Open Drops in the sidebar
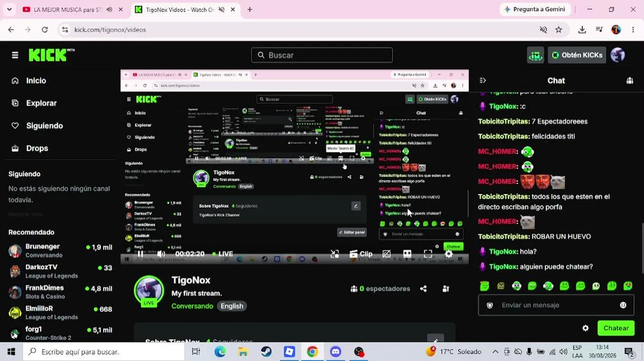 tap(30, 148)
